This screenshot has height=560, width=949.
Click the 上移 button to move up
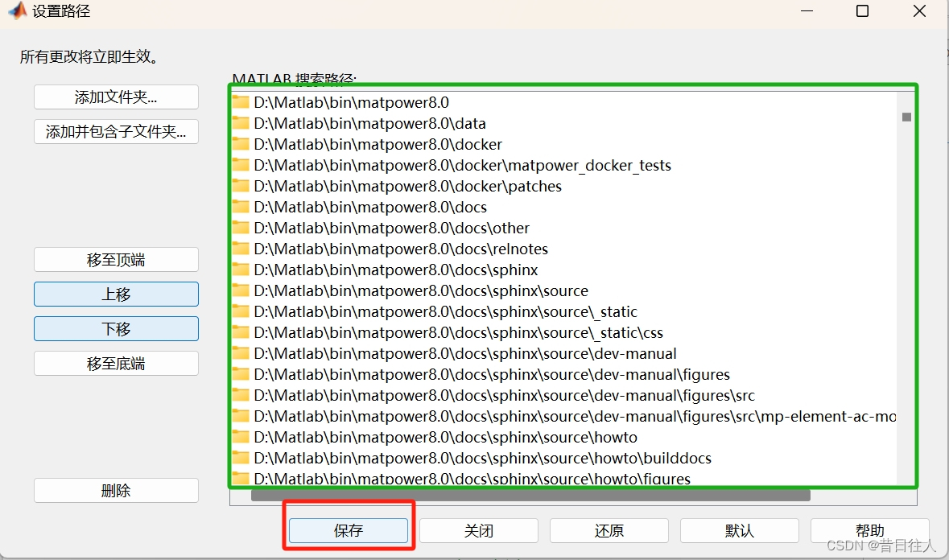[116, 294]
